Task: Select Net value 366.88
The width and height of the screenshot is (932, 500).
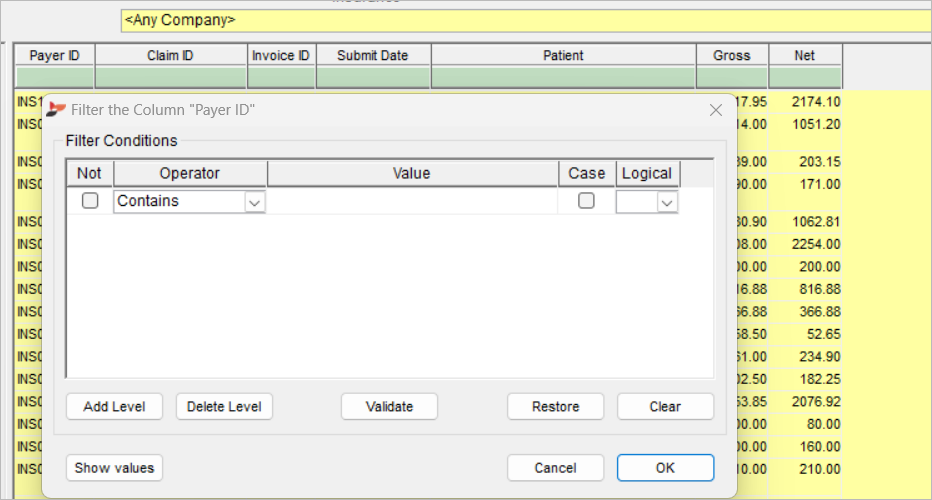Action: pos(819,312)
